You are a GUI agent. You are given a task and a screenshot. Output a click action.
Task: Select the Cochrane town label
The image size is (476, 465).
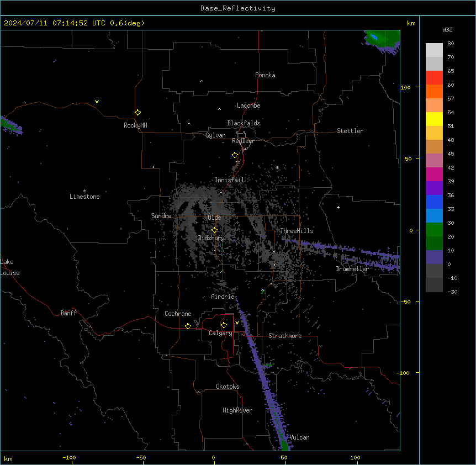(x=178, y=314)
